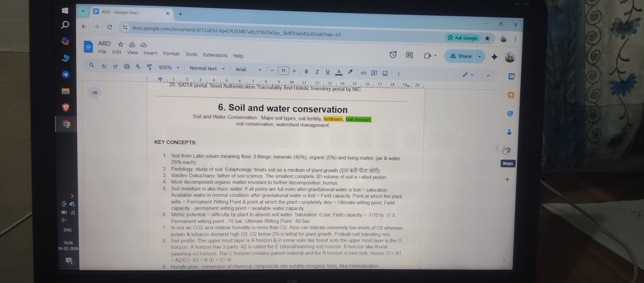Open the Chrome tab search dropdown

[x=83, y=11]
